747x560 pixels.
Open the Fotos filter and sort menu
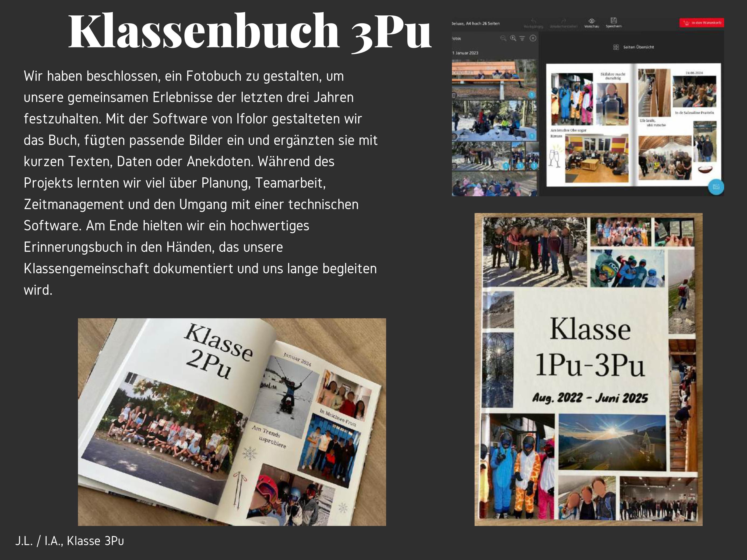(522, 38)
